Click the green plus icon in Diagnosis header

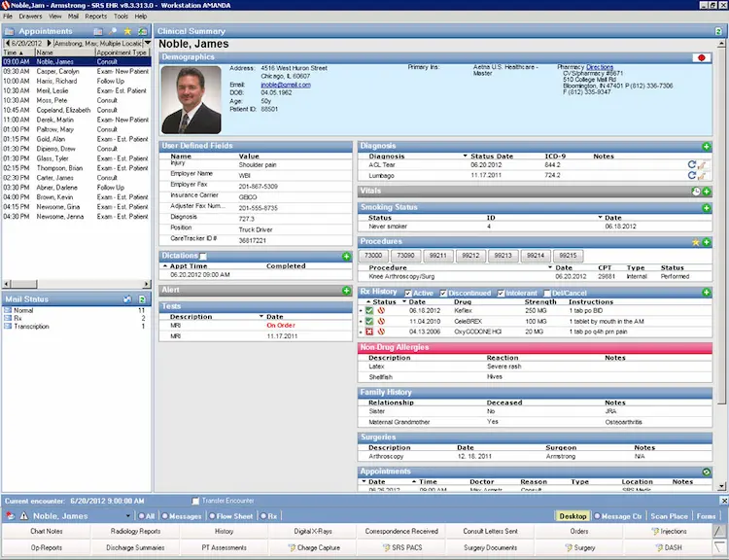tap(707, 146)
